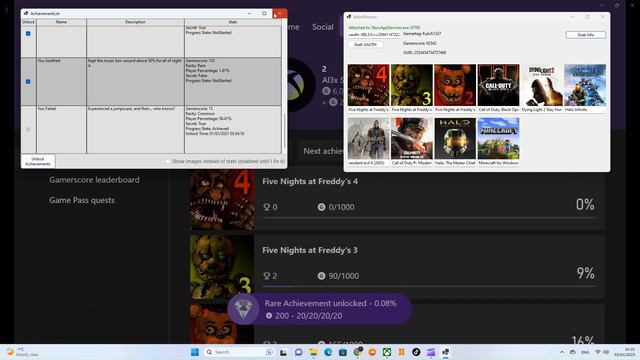
Task: Click the Description column header
Action: (x=135, y=22)
